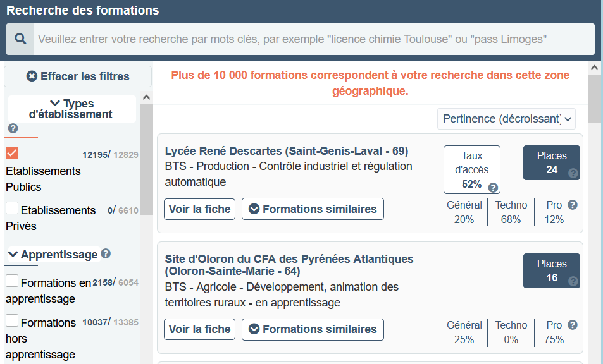Click Effacer les filtres button

tap(78, 76)
